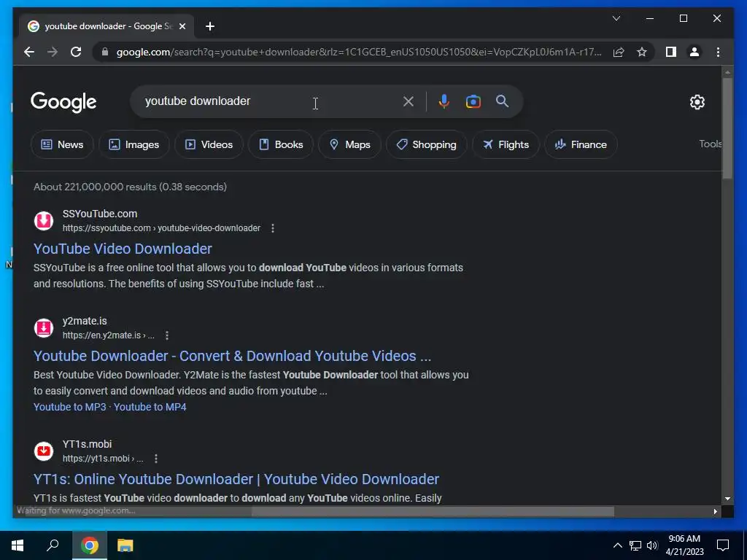747x560 pixels.
Task: Open the YouTube Video Downloader link
Action: coord(123,249)
